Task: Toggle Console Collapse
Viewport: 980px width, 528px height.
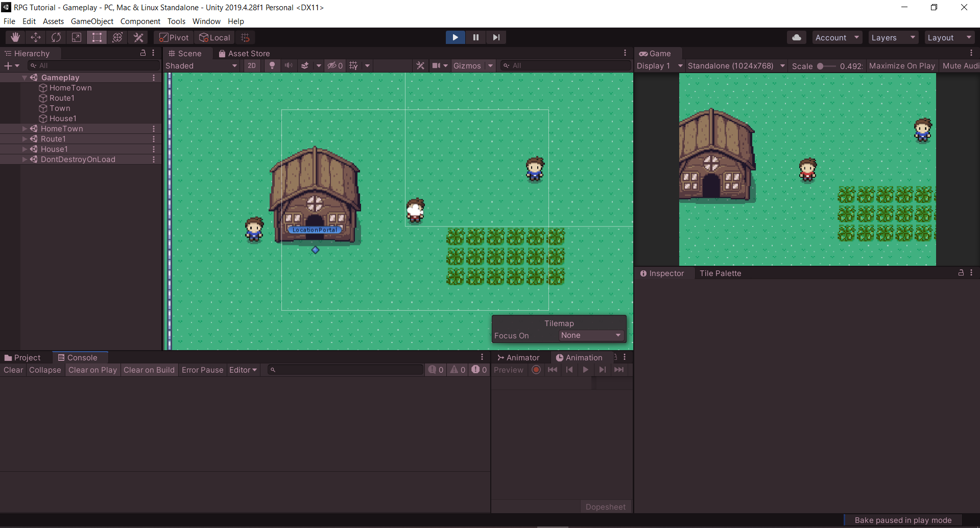Action: click(45, 370)
